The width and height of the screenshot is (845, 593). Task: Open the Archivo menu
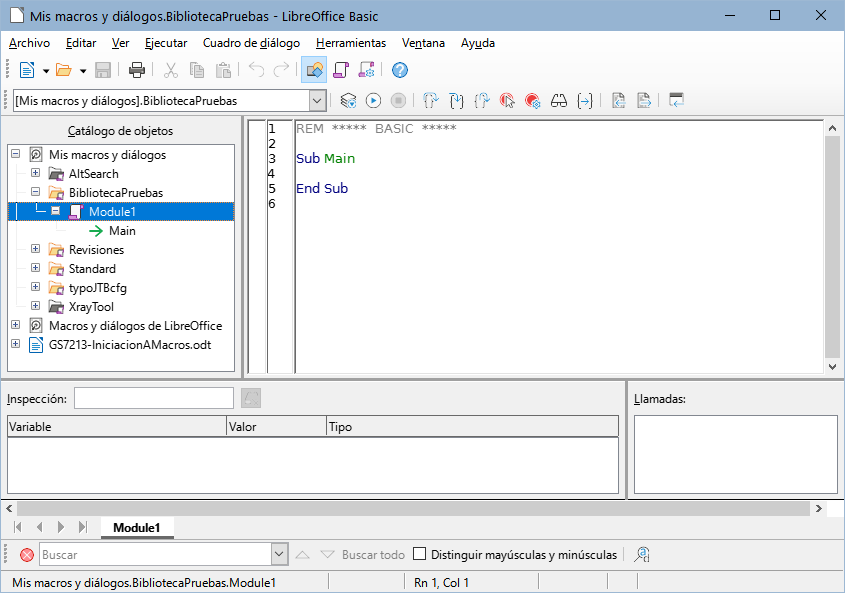click(x=29, y=43)
